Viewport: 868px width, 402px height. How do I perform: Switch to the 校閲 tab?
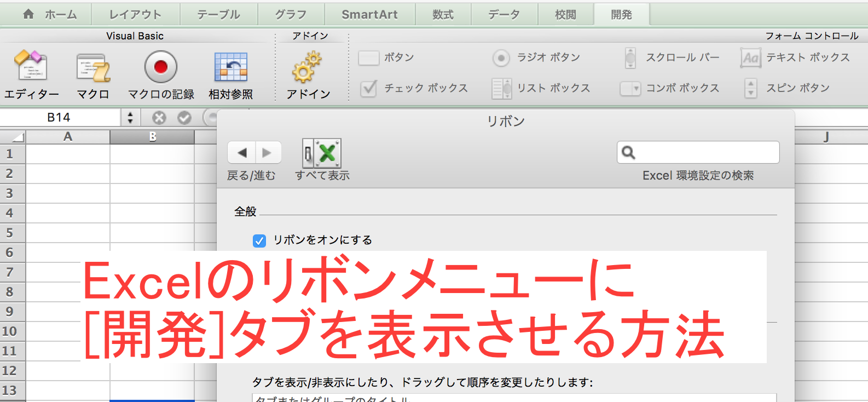coord(565,15)
